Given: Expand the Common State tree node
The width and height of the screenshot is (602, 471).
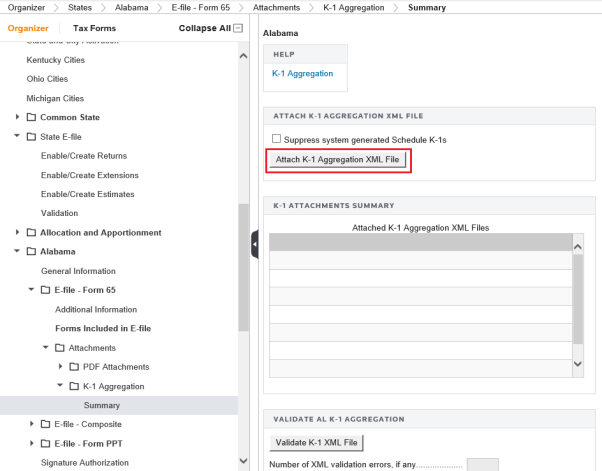Looking at the screenshot, I should pos(17,118).
